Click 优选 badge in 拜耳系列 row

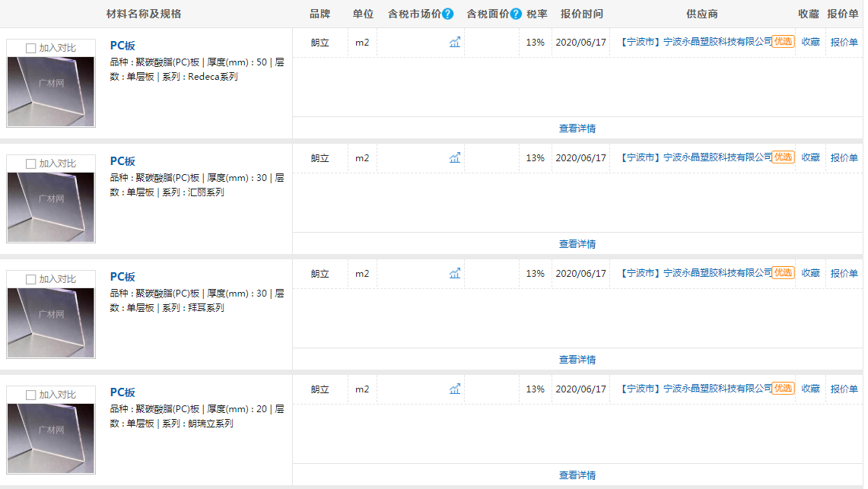784,273
